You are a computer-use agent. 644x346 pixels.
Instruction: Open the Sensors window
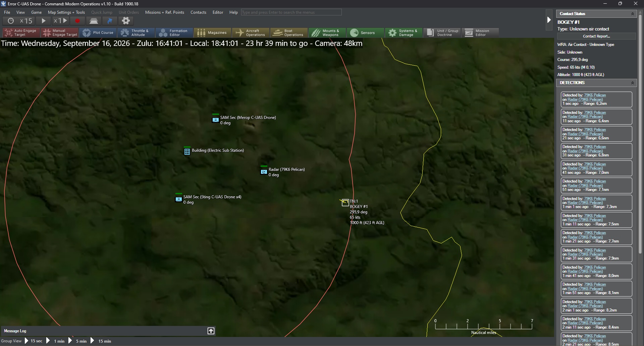click(366, 32)
